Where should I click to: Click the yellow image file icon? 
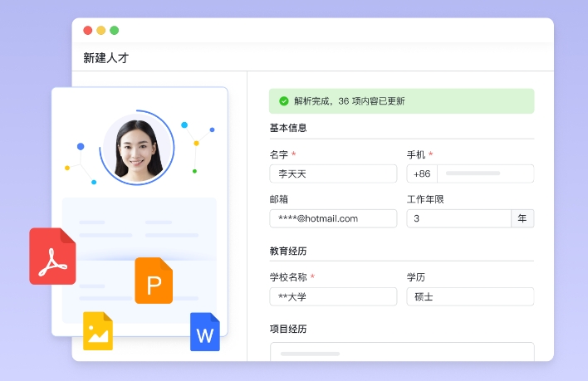[x=97, y=331]
